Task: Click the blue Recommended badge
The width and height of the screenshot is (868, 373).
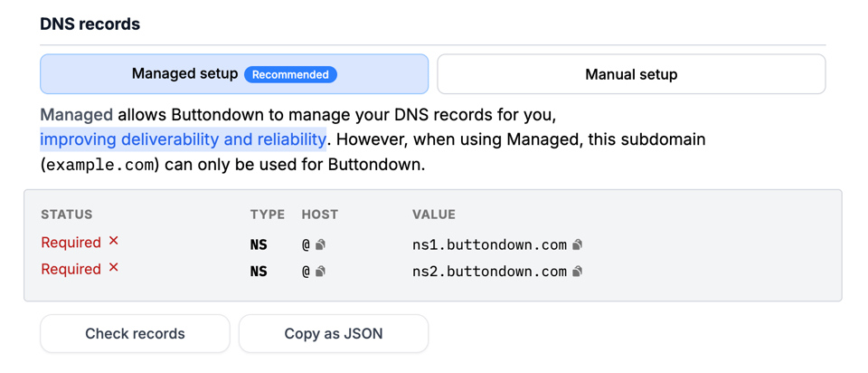Action: point(290,74)
